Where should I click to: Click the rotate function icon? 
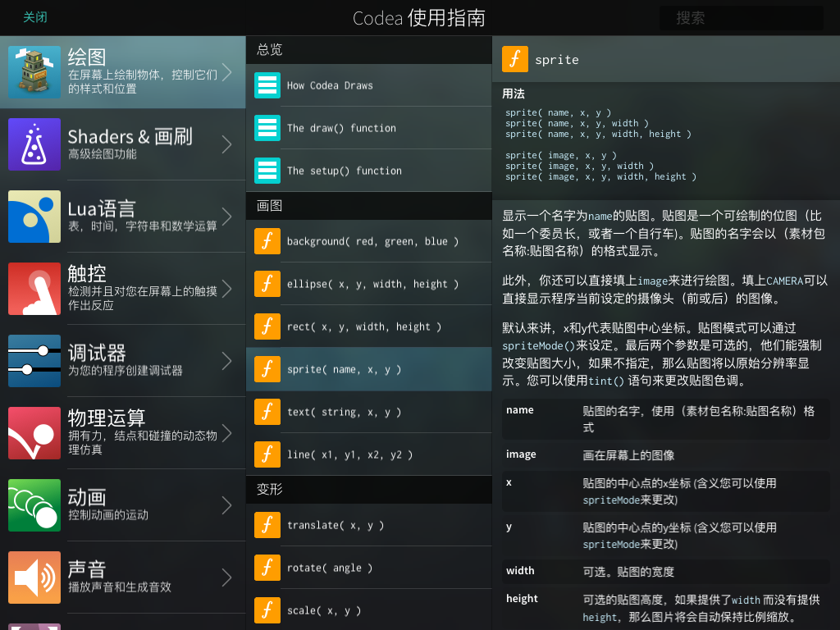(267, 568)
